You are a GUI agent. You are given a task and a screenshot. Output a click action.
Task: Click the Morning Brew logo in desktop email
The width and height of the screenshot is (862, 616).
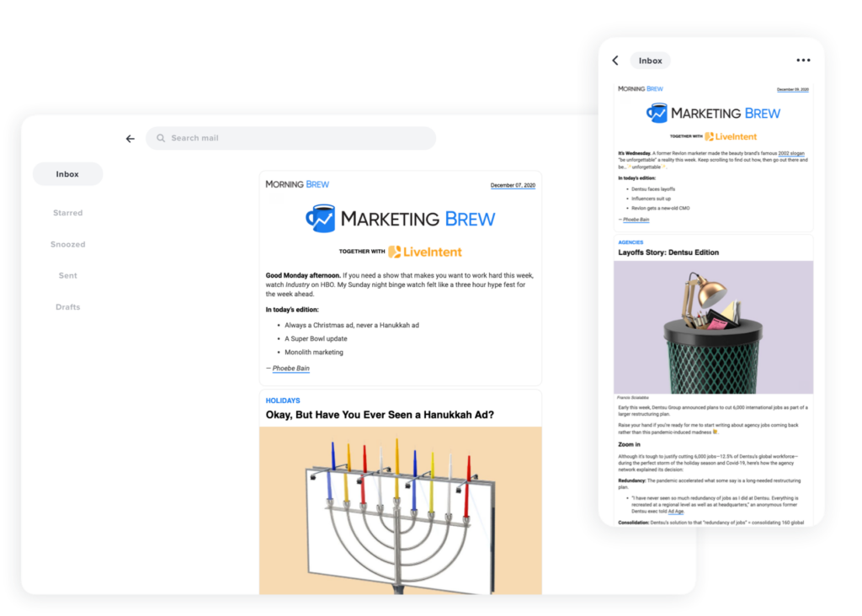point(297,184)
